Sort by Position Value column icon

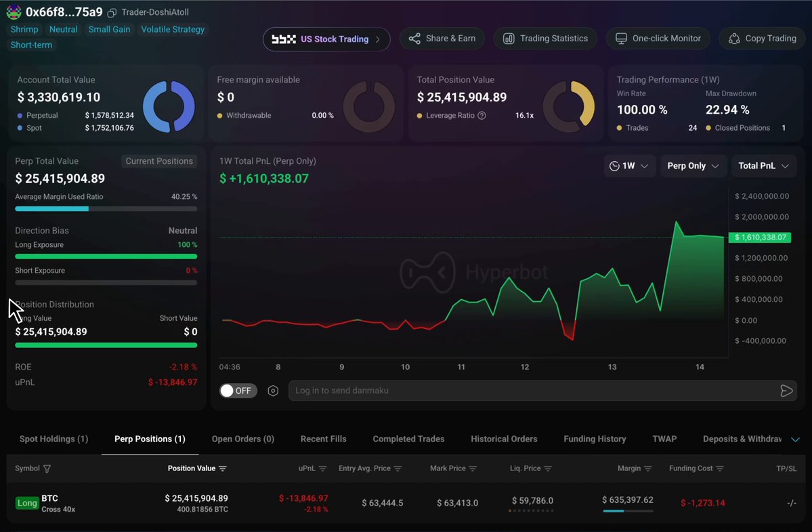pyautogui.click(x=223, y=469)
